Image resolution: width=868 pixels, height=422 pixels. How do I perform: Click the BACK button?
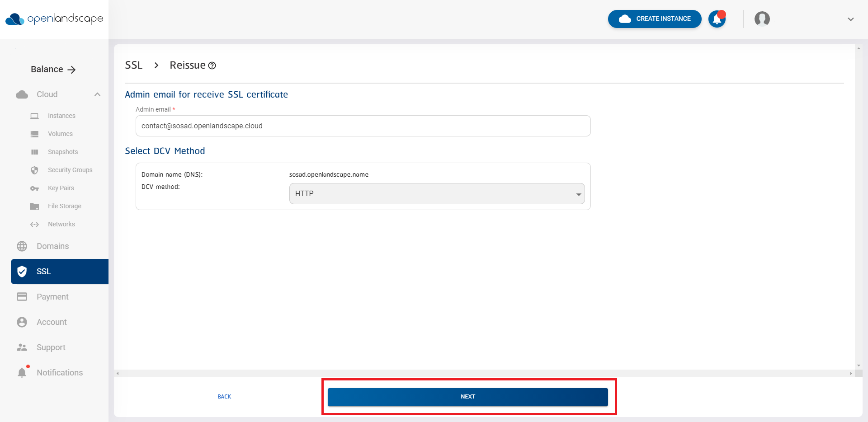(x=224, y=397)
